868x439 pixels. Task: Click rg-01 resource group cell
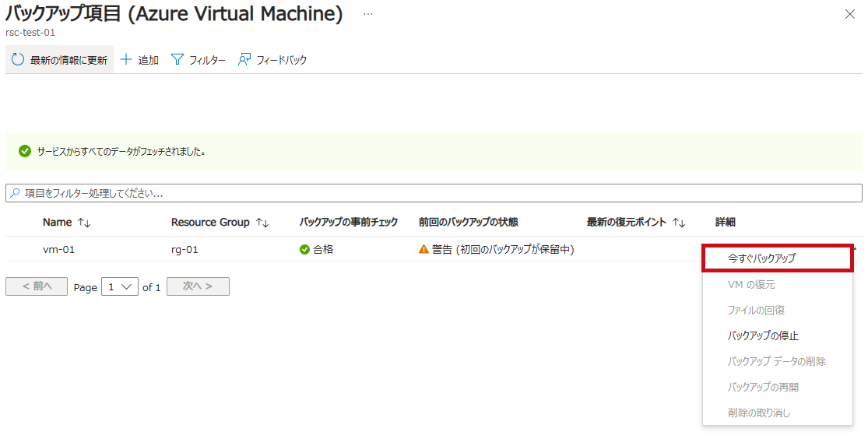[184, 250]
